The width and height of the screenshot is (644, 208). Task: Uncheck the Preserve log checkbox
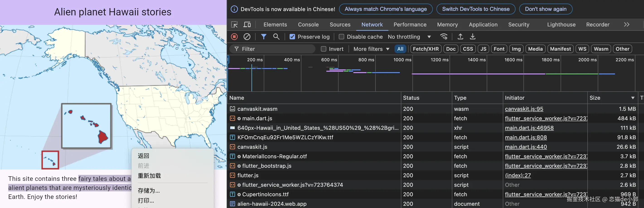click(x=292, y=37)
